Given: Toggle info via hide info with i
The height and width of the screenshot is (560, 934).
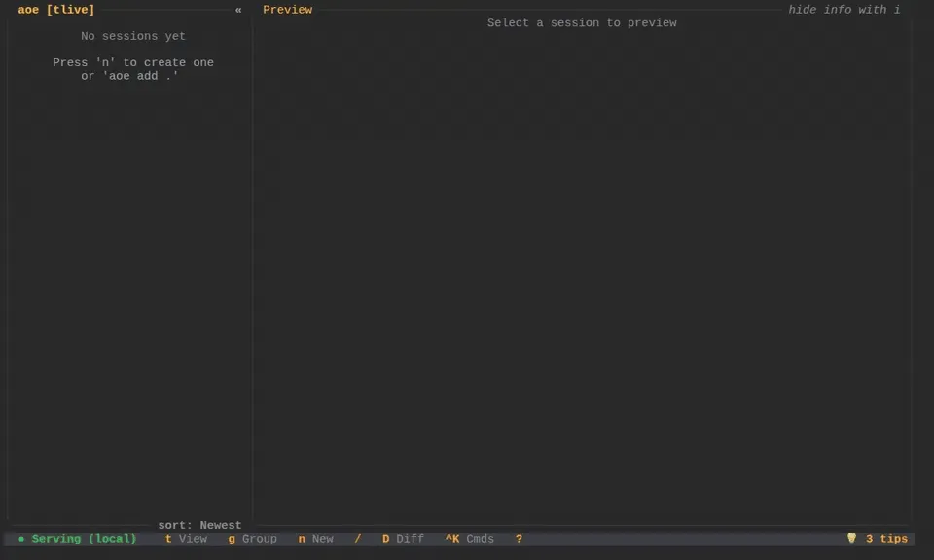Looking at the screenshot, I should click(x=844, y=10).
